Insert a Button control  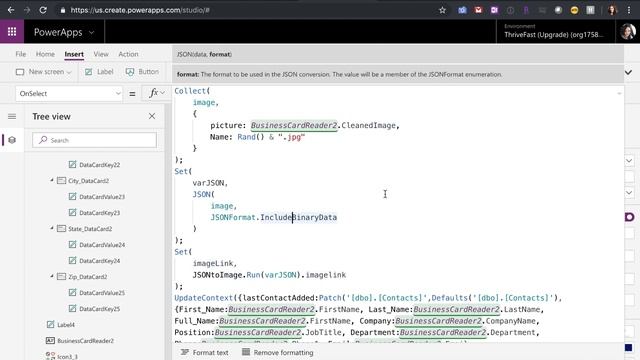(x=142, y=72)
